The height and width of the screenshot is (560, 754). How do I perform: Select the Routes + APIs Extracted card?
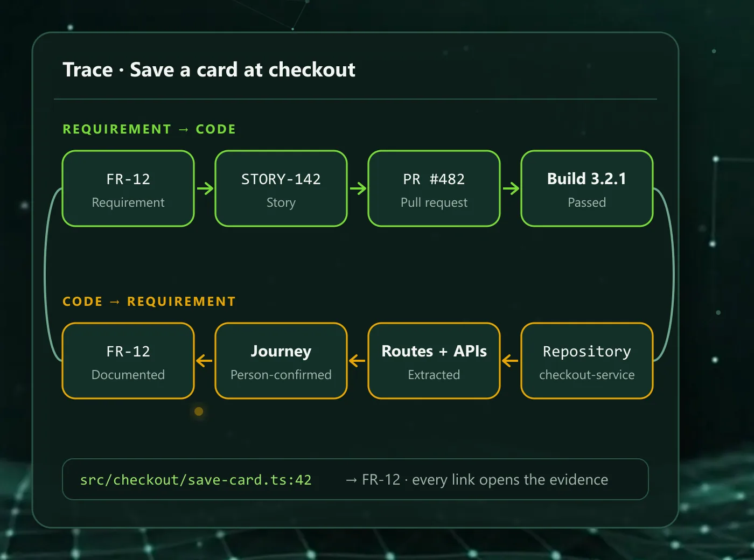[434, 361]
